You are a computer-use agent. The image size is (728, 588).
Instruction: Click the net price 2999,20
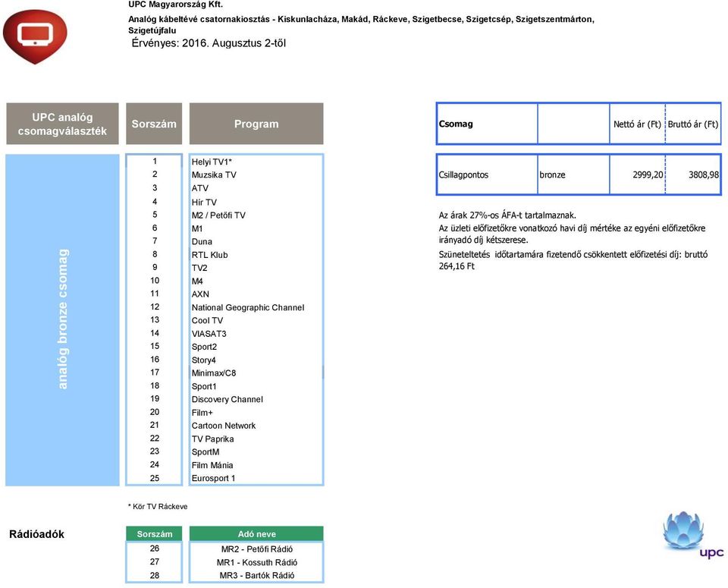tap(648, 175)
